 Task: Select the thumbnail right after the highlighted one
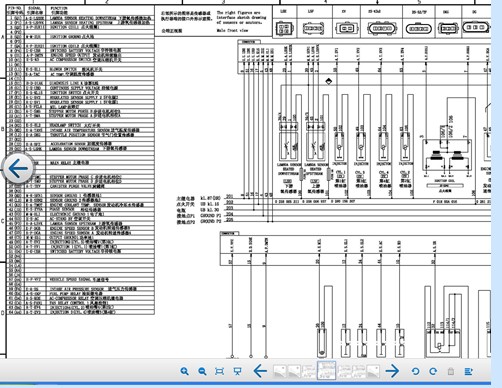click(344, 371)
